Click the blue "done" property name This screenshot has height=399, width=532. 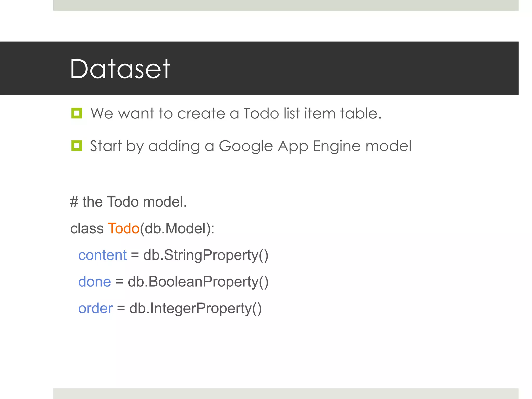tap(95, 282)
